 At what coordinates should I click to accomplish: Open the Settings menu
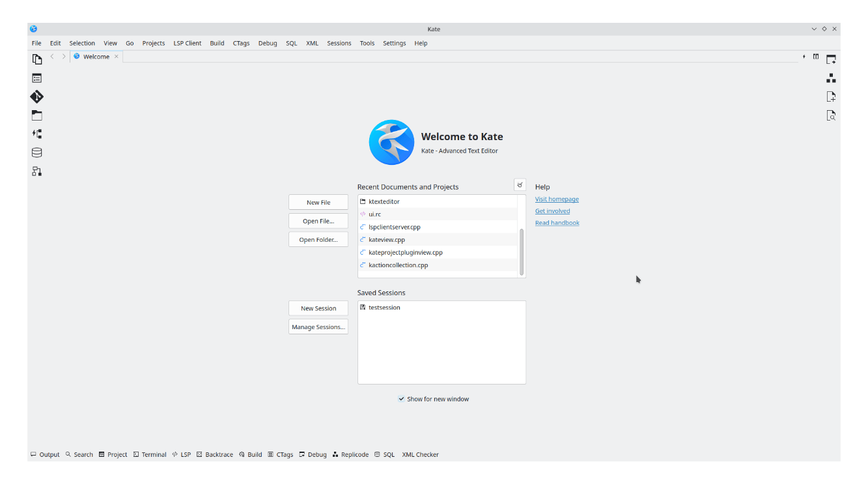[394, 43]
